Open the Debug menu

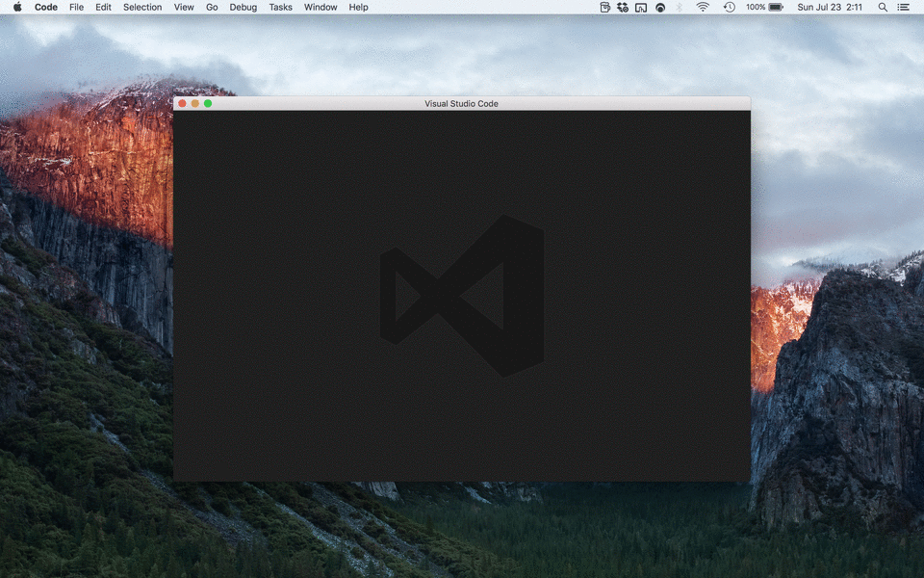click(x=244, y=7)
